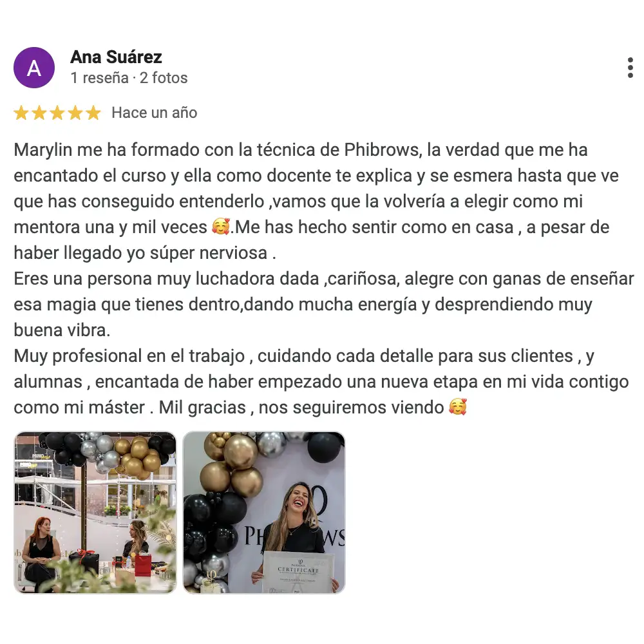Screen dimensions: 644x644
Task: Open the "1 reseña · 2 fotos" contributor info
Action: 129,78
